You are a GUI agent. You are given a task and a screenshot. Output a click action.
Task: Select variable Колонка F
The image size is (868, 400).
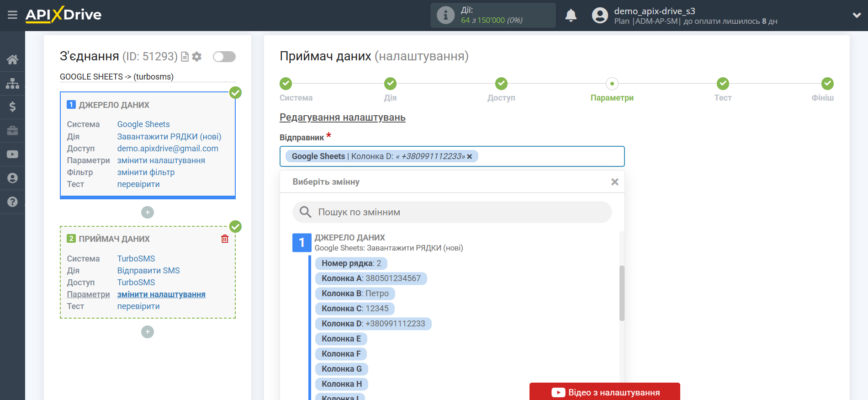pyautogui.click(x=341, y=354)
